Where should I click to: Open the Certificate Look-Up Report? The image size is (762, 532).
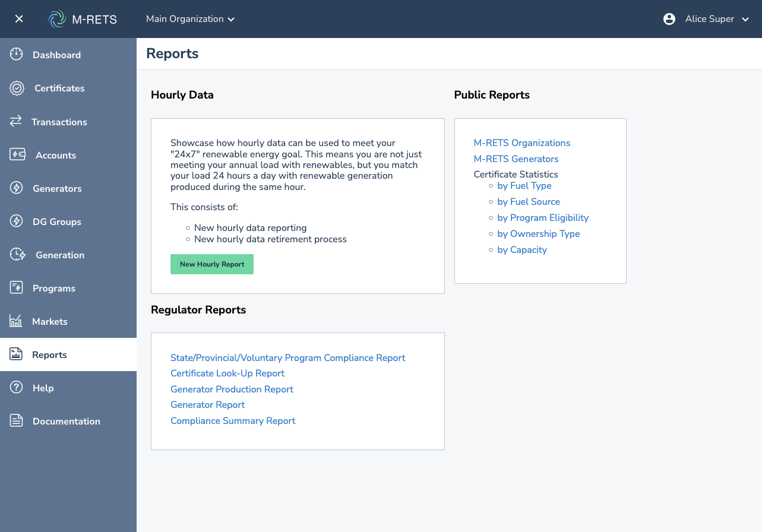(x=227, y=373)
